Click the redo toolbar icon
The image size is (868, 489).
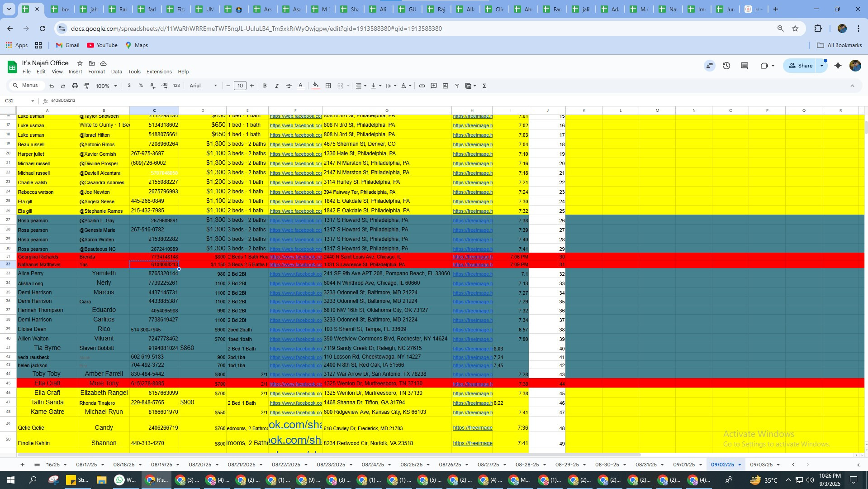63,86
